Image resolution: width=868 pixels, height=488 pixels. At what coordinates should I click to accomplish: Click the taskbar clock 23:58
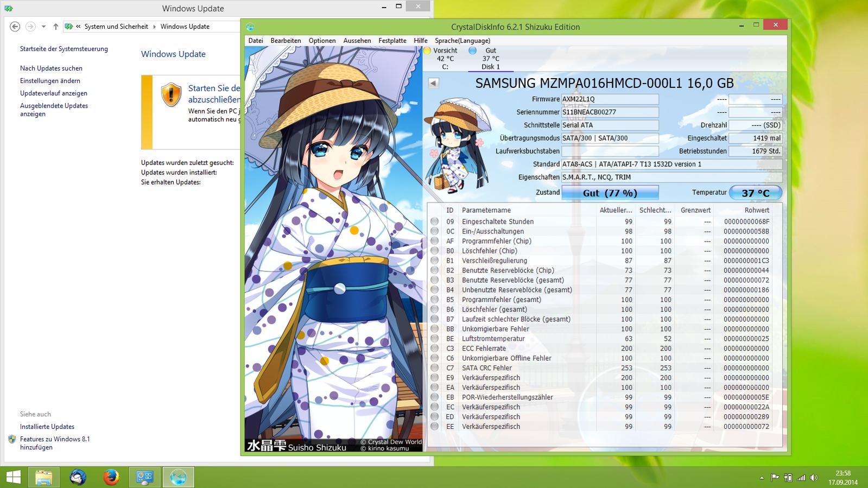pyautogui.click(x=843, y=473)
